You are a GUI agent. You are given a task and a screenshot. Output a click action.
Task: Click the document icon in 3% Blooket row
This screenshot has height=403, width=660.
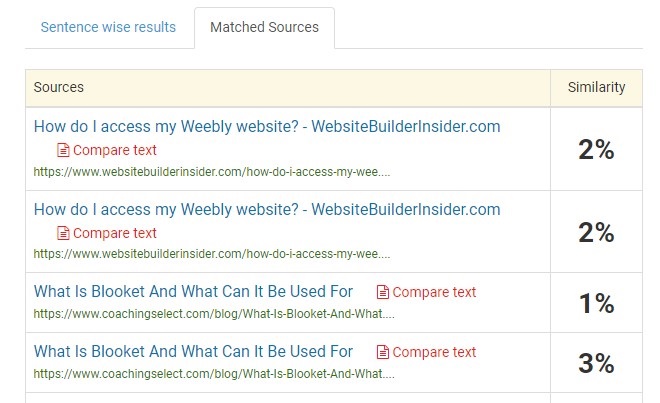tap(382, 352)
